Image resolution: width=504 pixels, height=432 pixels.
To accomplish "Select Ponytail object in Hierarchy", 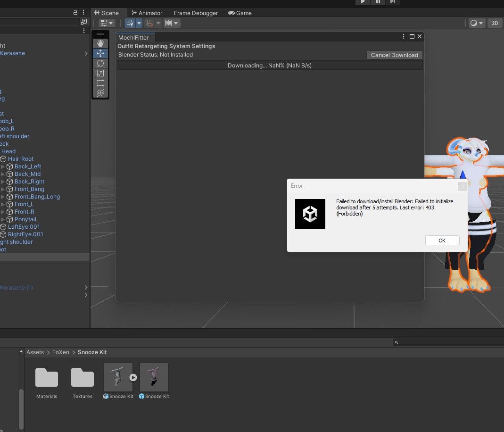I will tap(25, 219).
